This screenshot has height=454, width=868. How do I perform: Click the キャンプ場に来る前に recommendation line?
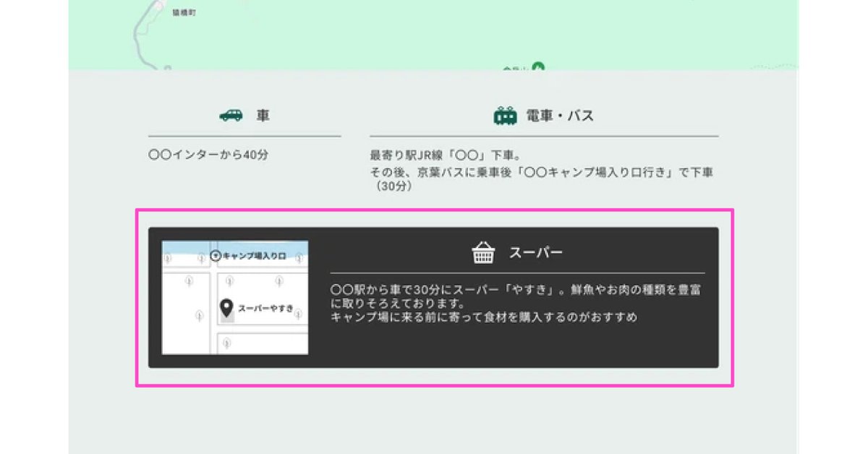click(x=483, y=317)
